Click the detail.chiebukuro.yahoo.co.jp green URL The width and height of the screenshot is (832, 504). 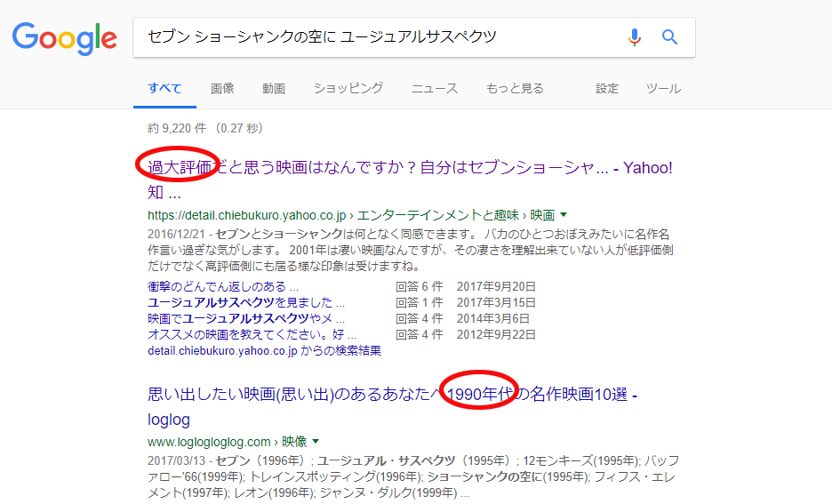click(x=247, y=215)
